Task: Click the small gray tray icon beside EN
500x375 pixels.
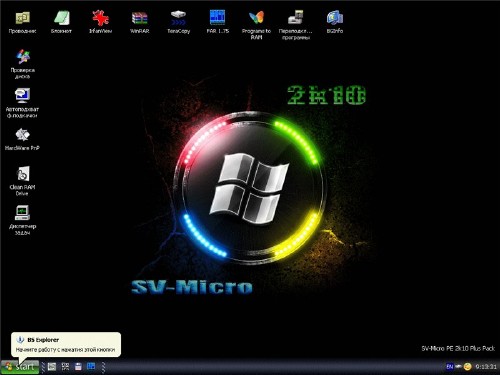Action: click(459, 367)
